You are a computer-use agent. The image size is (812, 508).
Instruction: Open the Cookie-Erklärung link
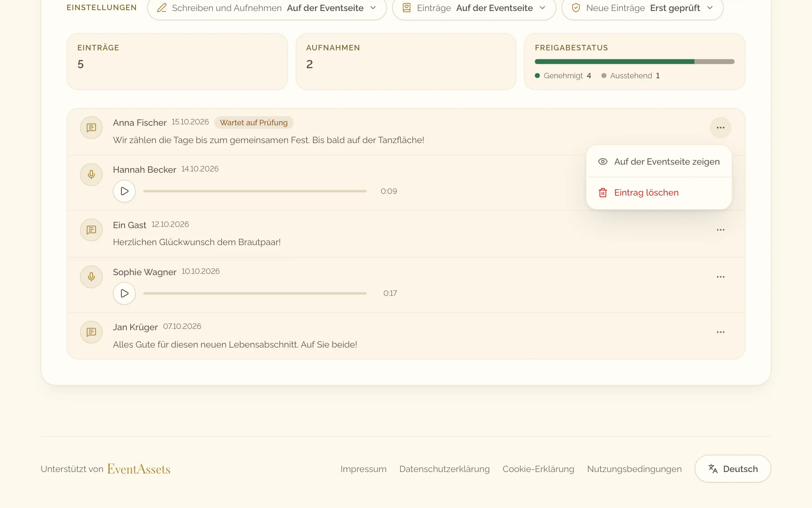[538, 469]
